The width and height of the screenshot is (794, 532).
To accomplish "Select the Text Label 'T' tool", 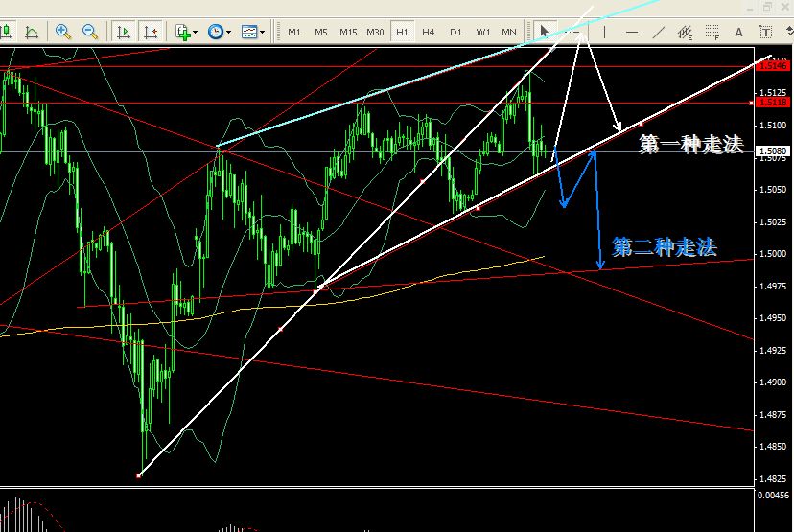I will click(x=766, y=33).
